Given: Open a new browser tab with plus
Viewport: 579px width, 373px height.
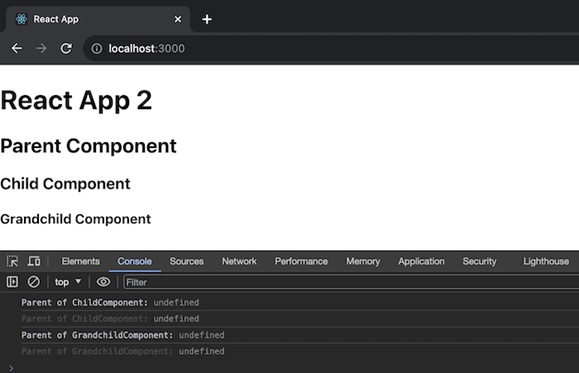Looking at the screenshot, I should (x=207, y=19).
